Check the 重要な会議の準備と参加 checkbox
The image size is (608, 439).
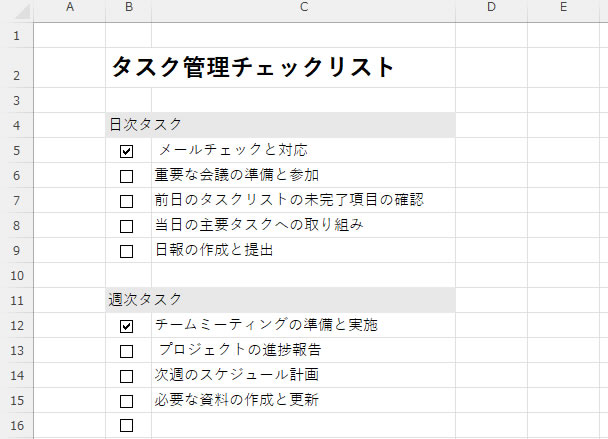126,177
